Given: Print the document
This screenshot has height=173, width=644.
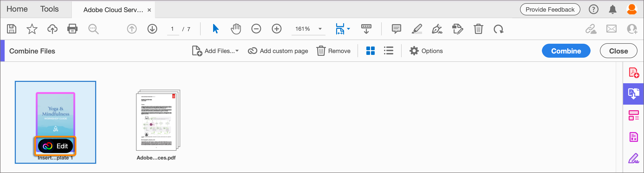Looking at the screenshot, I should pos(72,29).
